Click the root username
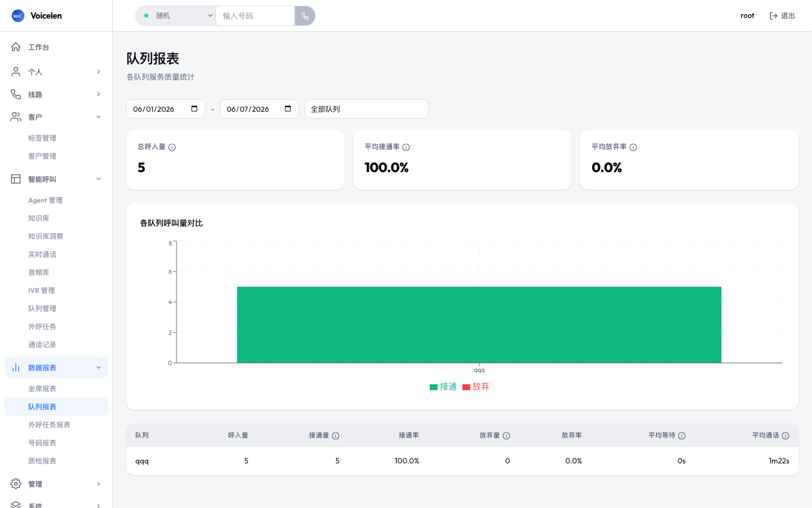The image size is (812, 508). point(747,16)
